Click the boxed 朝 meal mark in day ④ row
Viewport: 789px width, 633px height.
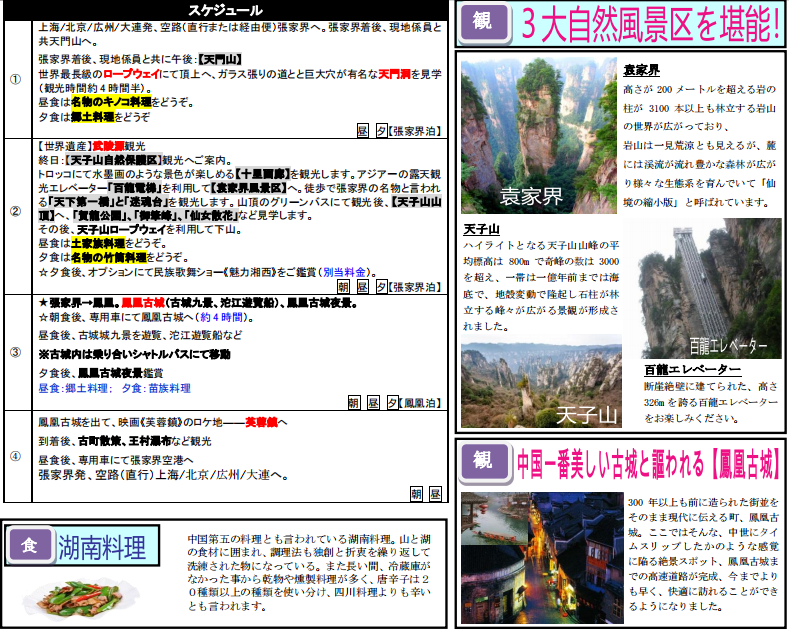[x=416, y=494]
